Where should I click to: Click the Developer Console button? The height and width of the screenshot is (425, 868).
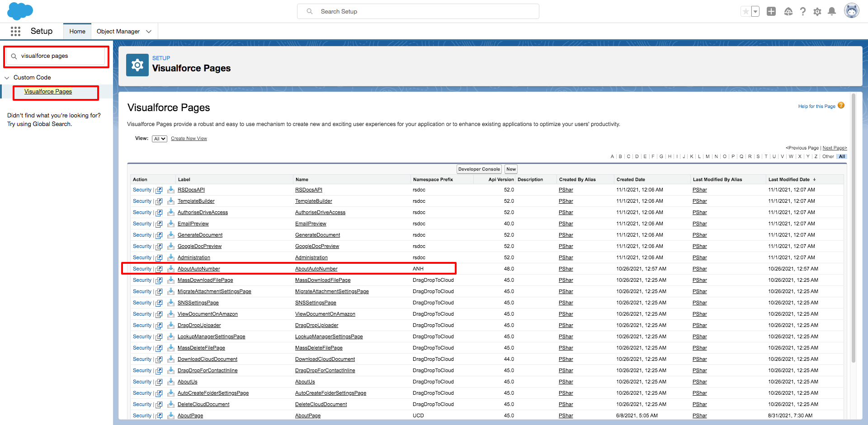point(479,169)
